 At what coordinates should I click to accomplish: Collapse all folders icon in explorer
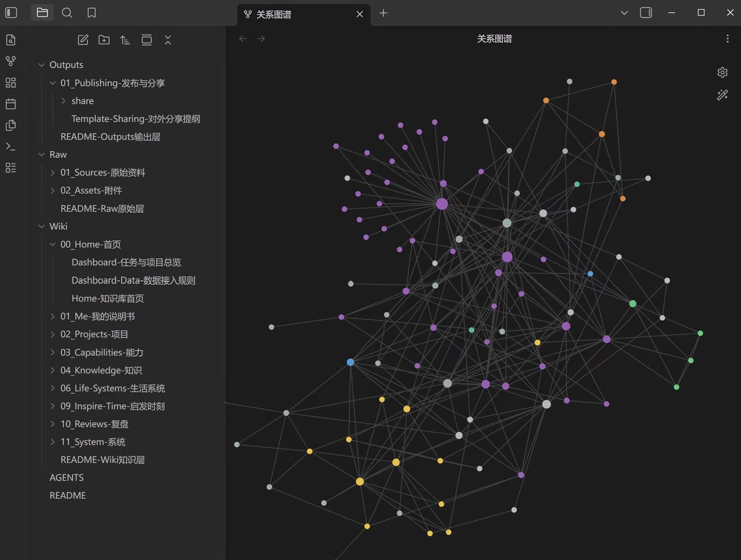tap(168, 40)
